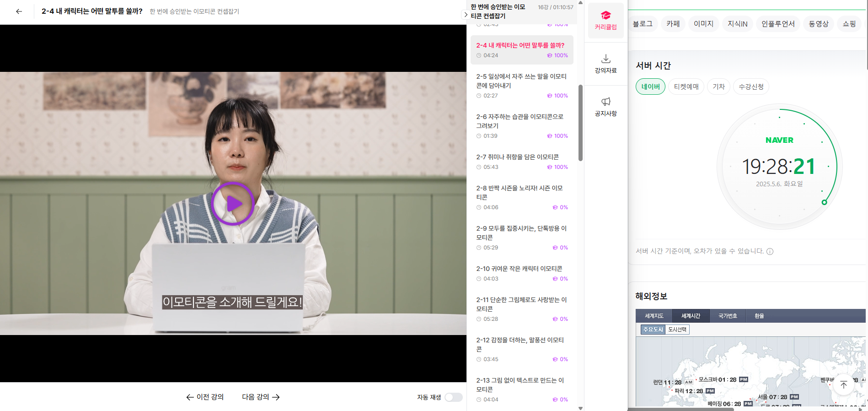Select 기차 server time option
Image resolution: width=868 pixels, height=411 pixels.
coord(718,87)
